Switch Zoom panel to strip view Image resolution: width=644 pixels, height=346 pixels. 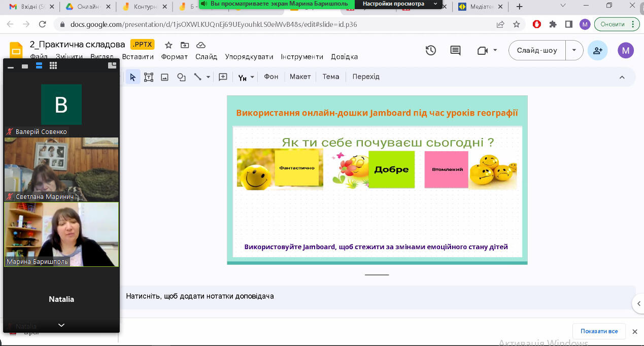click(39, 66)
